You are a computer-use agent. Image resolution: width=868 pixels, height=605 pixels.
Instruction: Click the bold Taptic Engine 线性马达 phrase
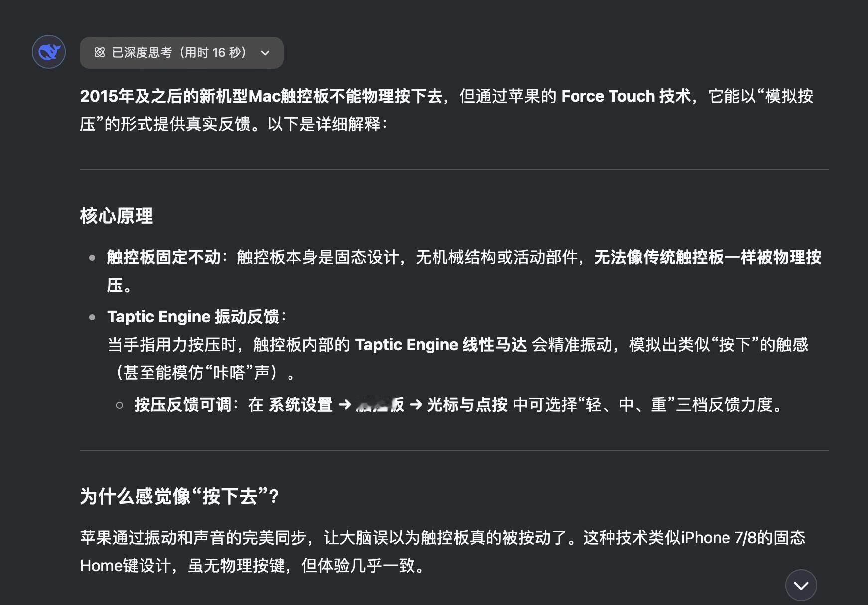tap(441, 345)
